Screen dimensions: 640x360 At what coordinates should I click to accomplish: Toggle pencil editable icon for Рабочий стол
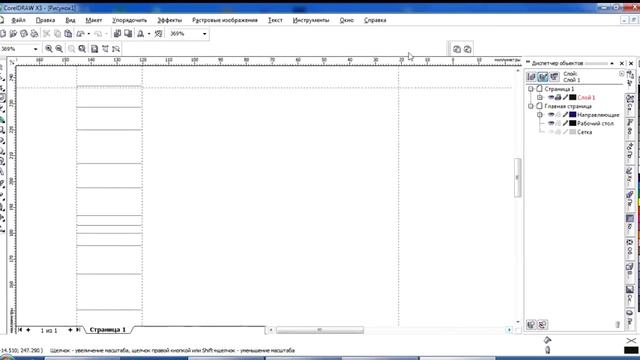click(565, 123)
